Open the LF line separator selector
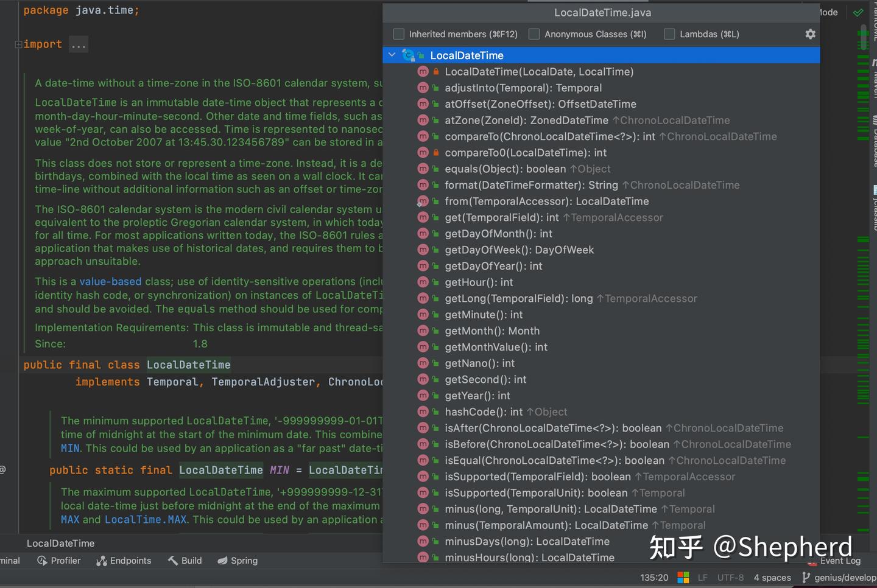The image size is (877, 588). coord(703,578)
